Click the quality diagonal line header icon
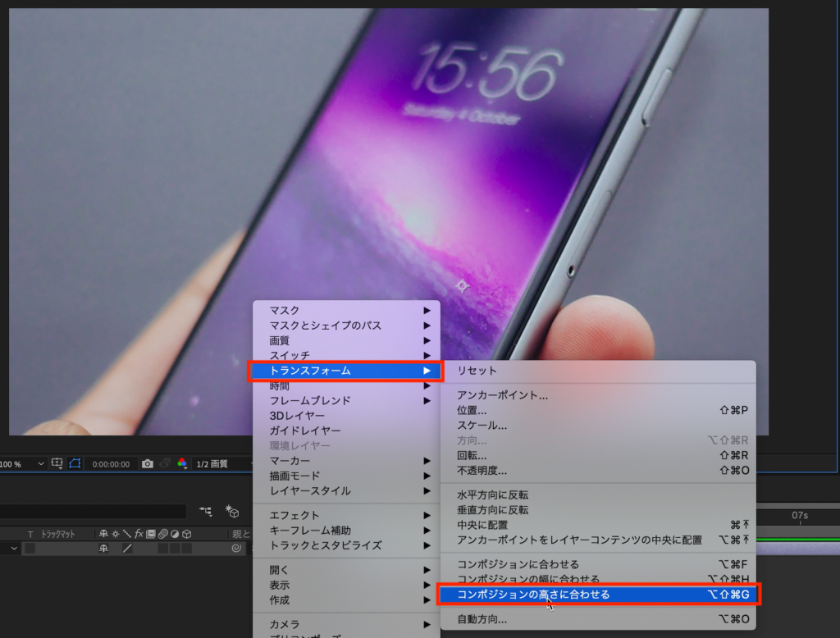Viewport: 840px width, 638px height. coord(127,534)
